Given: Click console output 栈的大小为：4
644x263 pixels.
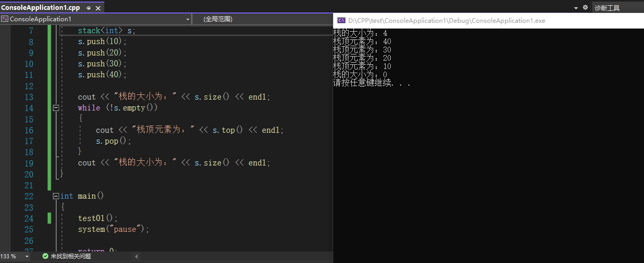Looking at the screenshot, I should tap(360, 33).
